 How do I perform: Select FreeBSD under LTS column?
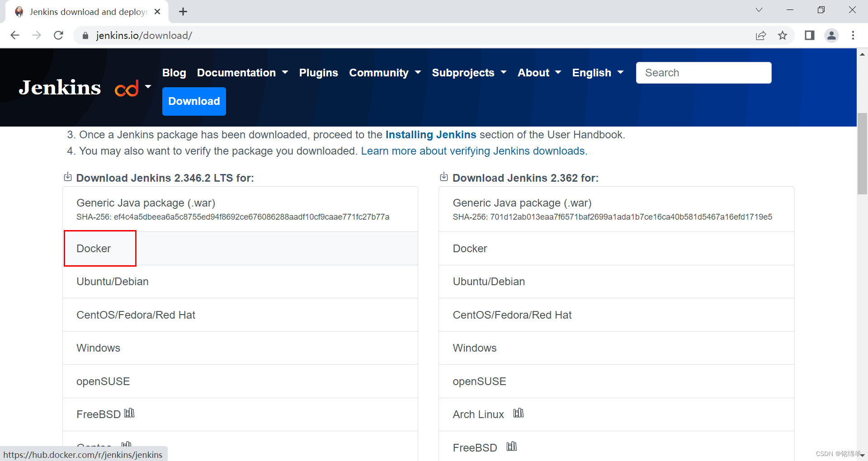pyautogui.click(x=240, y=414)
